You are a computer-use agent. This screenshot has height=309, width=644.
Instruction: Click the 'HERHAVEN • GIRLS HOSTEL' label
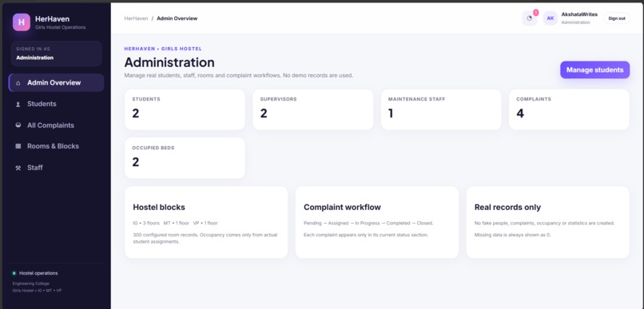click(163, 49)
